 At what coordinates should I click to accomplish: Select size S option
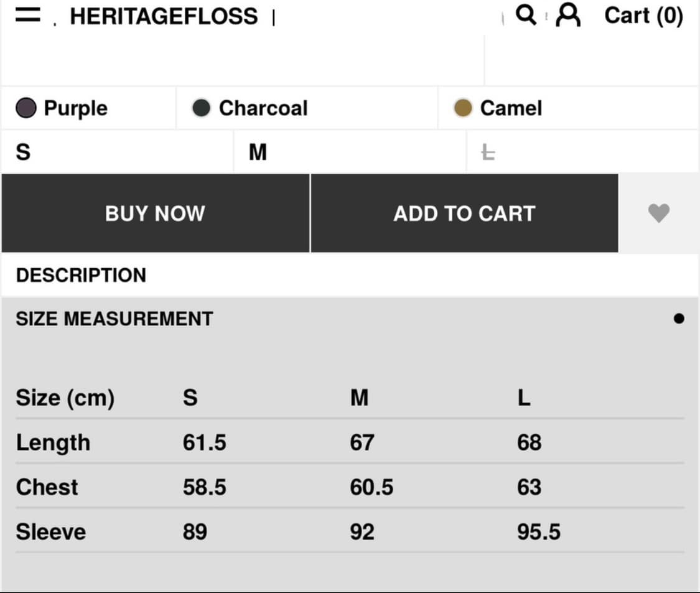point(116,152)
